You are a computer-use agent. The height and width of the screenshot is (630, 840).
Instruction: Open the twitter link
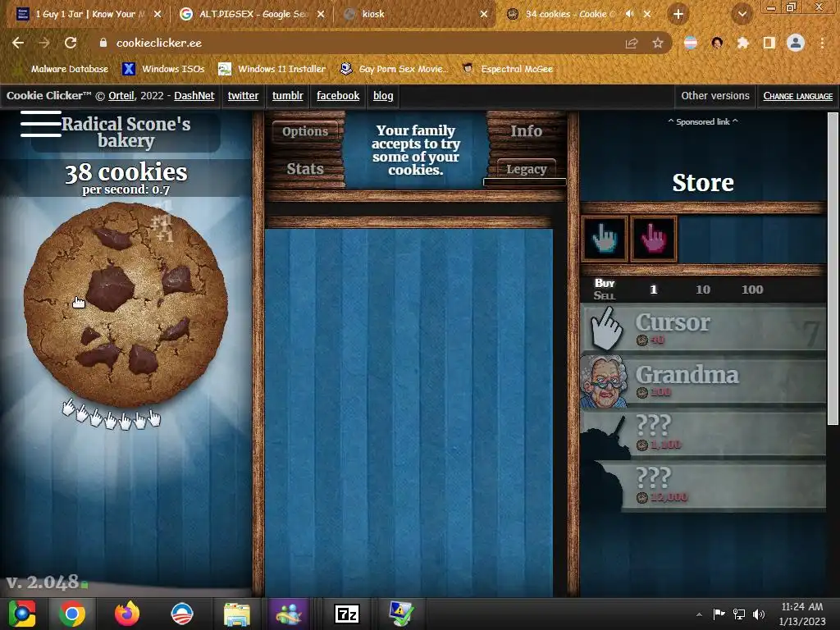243,95
